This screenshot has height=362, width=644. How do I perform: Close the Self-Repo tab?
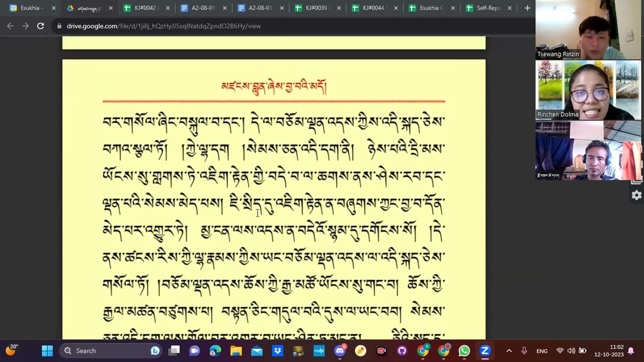coord(510,8)
